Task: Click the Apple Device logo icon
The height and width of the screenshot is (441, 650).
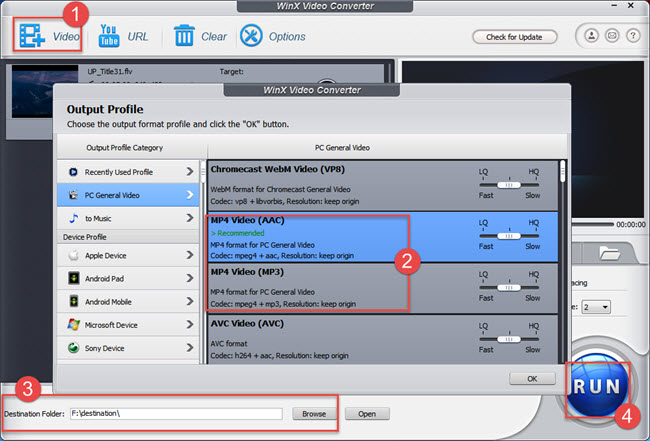Action: point(73,255)
